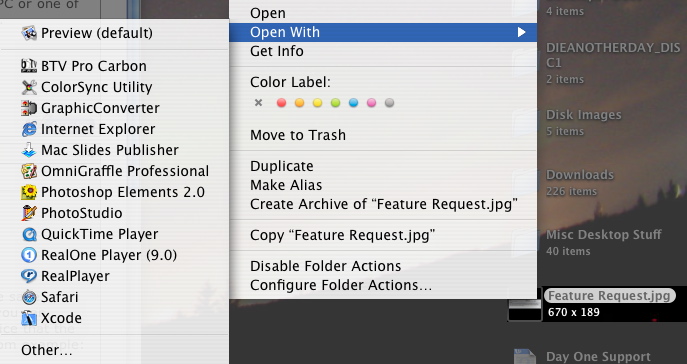Copy "Feature Request.jpg"
The width and height of the screenshot is (687, 364).
383,235
